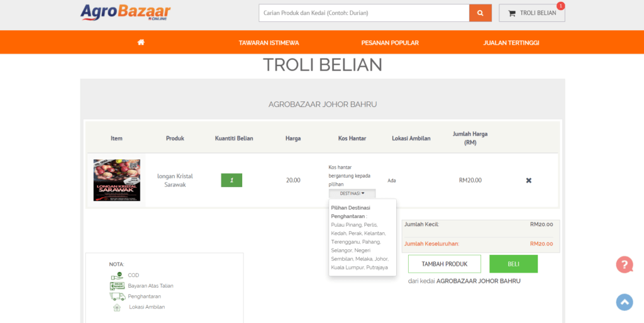
Task: Click the 'Jumlah Kecil:' label
Action: tap(422, 224)
